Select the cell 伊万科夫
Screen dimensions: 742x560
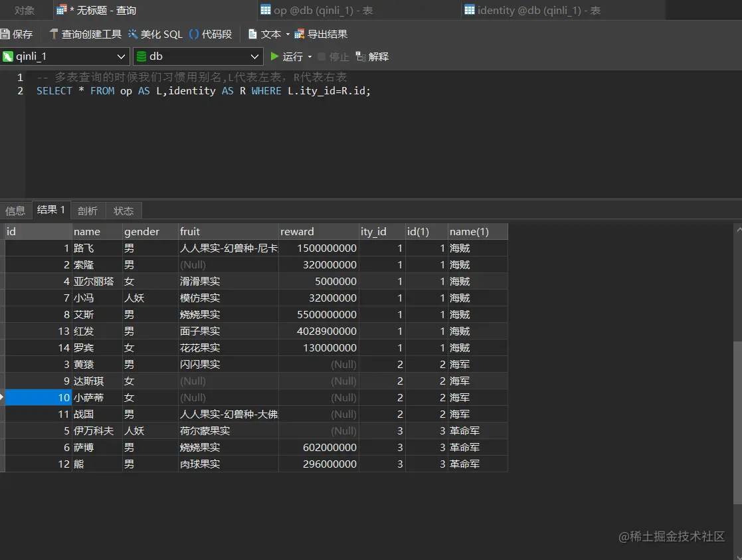(x=97, y=430)
